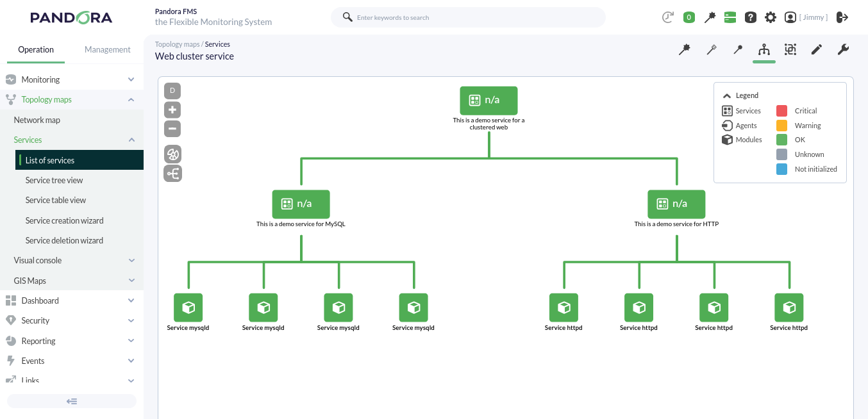
Task: Open the green alerts counter badge
Action: pyautogui.click(x=689, y=17)
